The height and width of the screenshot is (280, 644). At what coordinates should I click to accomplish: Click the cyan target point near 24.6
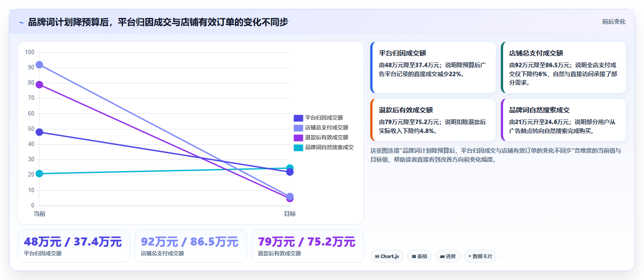pyautogui.click(x=290, y=168)
